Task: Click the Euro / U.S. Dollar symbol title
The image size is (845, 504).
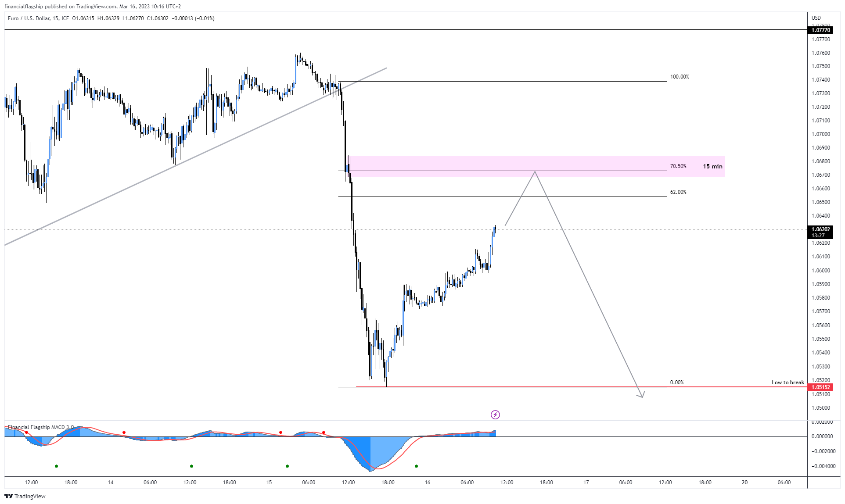Action: [29, 18]
